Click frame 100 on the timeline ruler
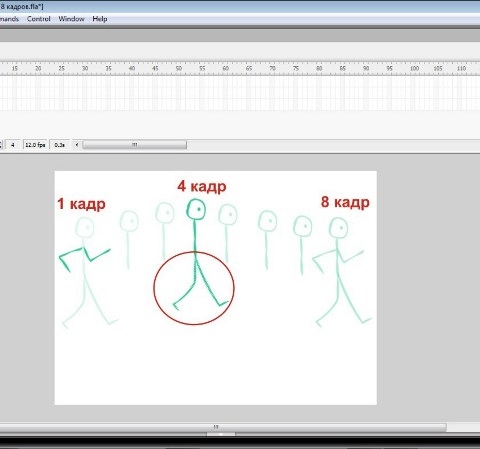Image resolution: width=480 pixels, height=449 pixels. tap(414, 68)
